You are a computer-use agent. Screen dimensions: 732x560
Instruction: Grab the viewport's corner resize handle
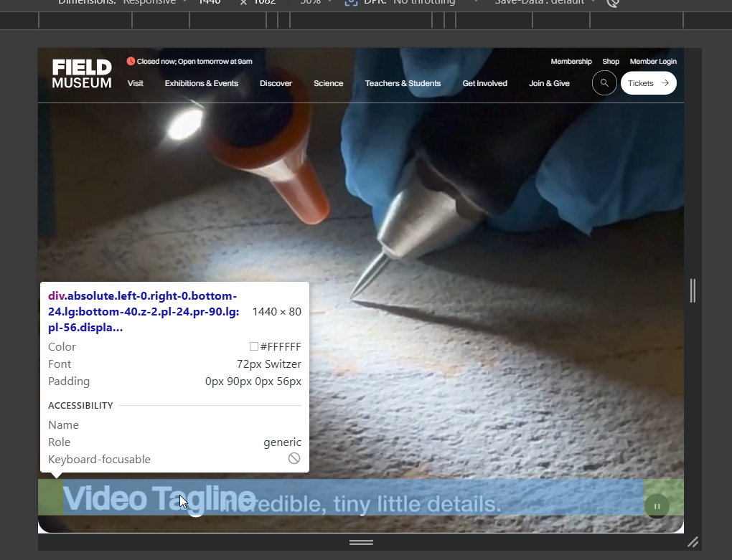point(693,542)
